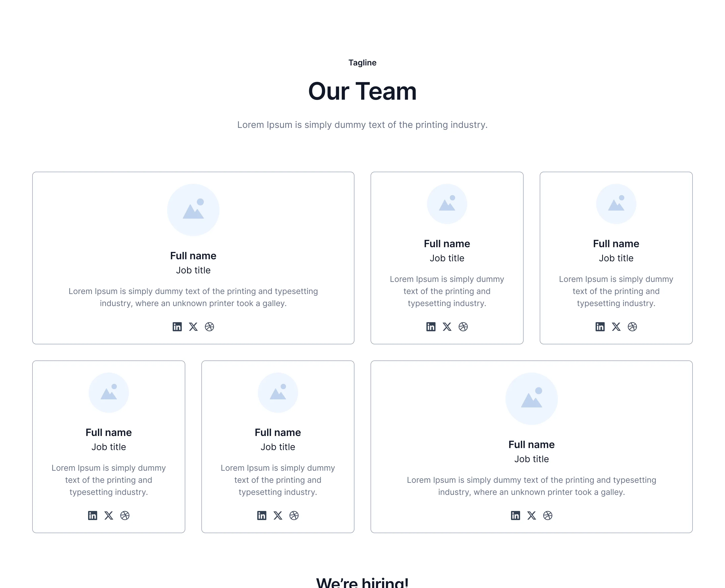The image size is (725, 588).
Task: Click the Lorem Ipsum description in top-right card
Action: tap(616, 291)
